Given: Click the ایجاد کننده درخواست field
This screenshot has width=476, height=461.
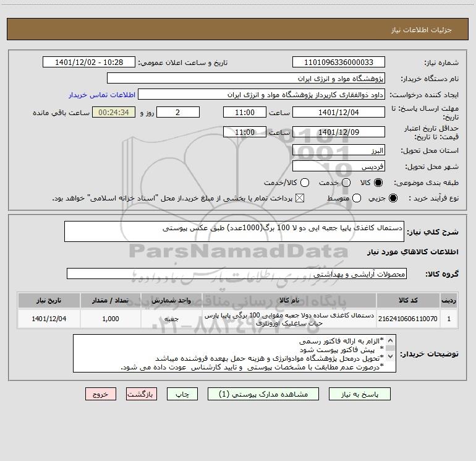Looking at the screenshot, I should 261,94.
